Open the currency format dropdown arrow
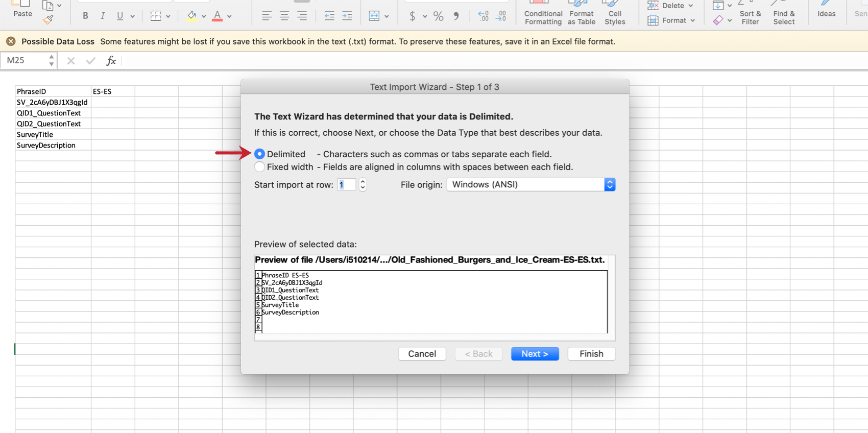 click(x=424, y=16)
